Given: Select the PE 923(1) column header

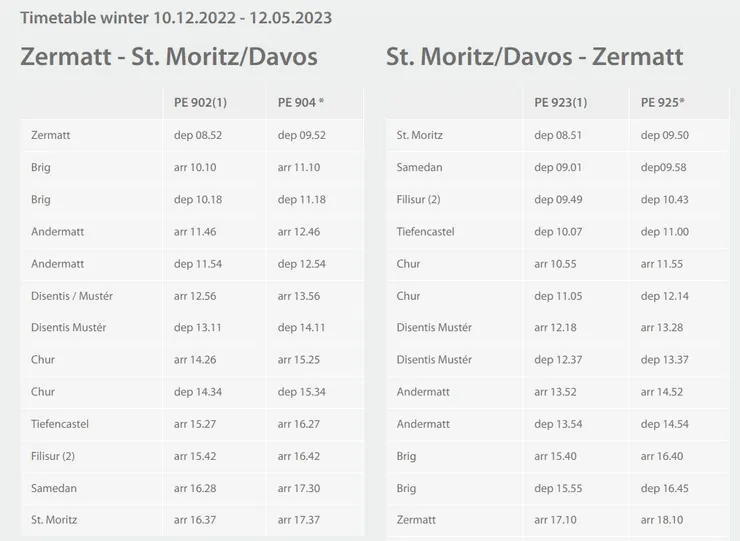Looking at the screenshot, I should [x=561, y=102].
